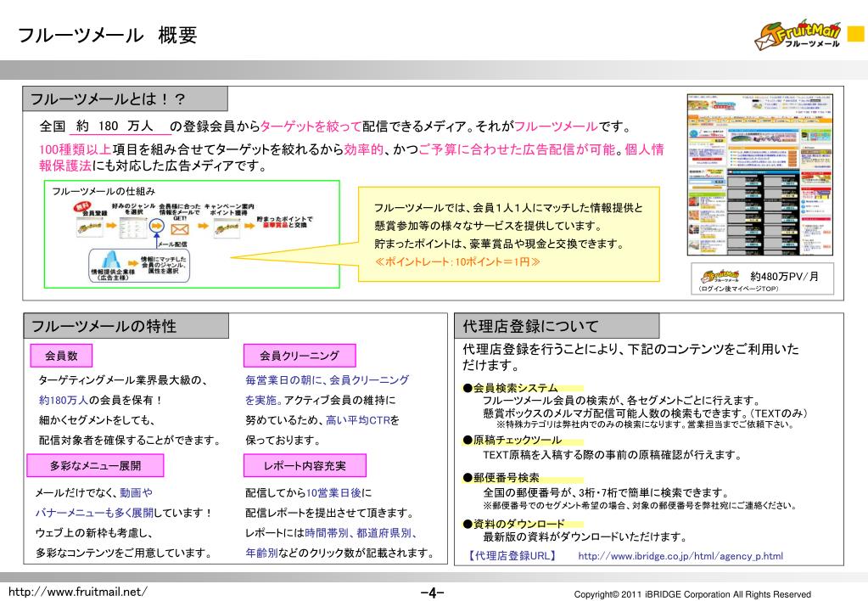Open the http://www.fruitmail.net/ footer link

pos(78,591)
